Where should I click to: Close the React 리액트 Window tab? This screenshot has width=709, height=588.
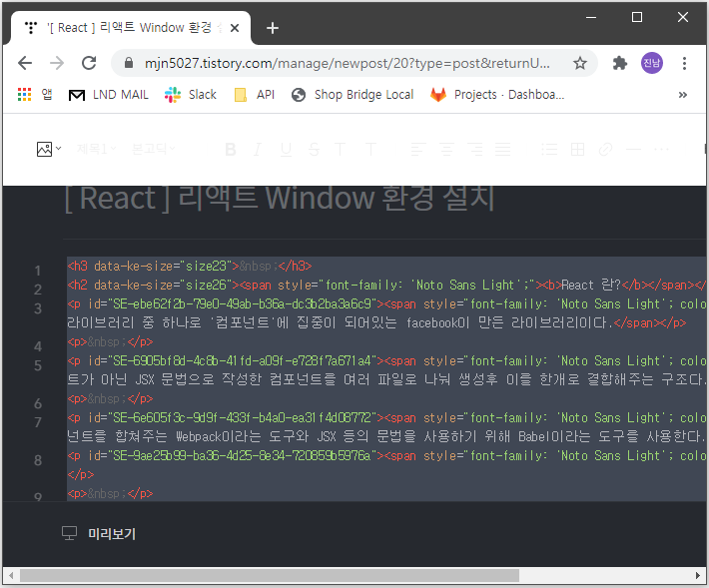(x=235, y=28)
